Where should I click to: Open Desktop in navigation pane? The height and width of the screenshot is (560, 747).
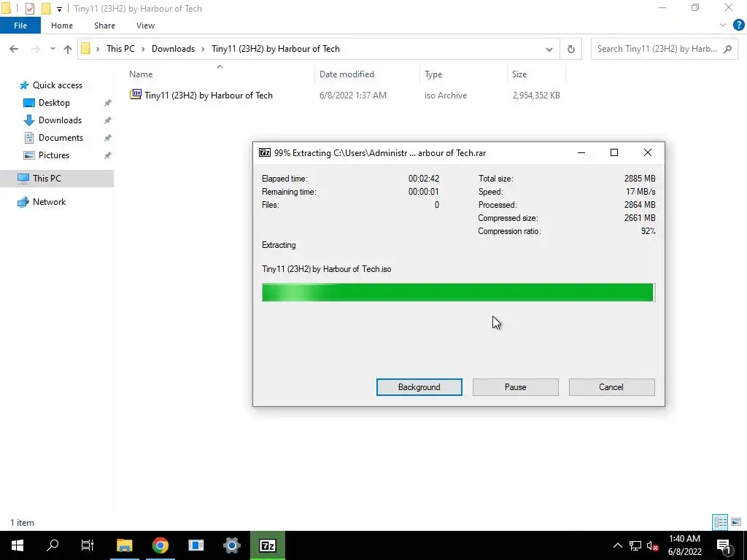[54, 103]
